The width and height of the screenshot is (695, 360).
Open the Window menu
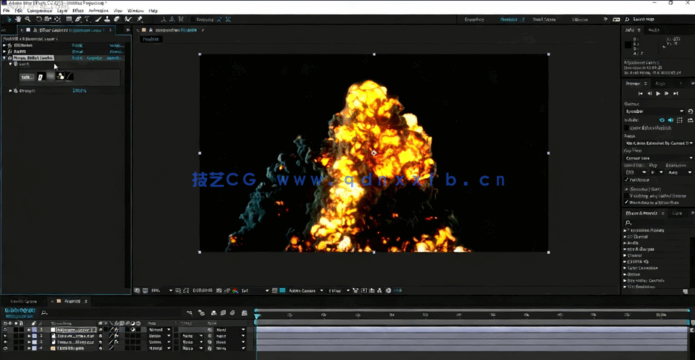[135, 10]
